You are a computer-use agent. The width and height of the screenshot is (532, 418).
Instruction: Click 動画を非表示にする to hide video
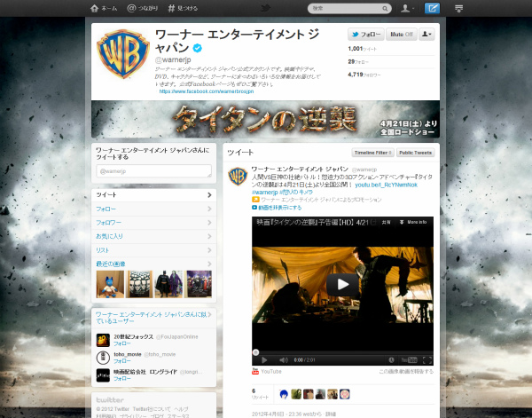[x=280, y=208]
